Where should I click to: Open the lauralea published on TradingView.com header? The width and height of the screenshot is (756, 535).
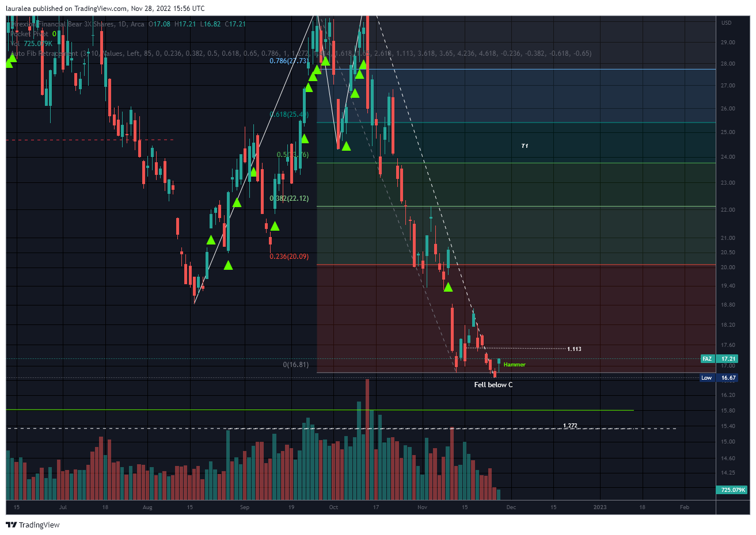click(x=105, y=8)
